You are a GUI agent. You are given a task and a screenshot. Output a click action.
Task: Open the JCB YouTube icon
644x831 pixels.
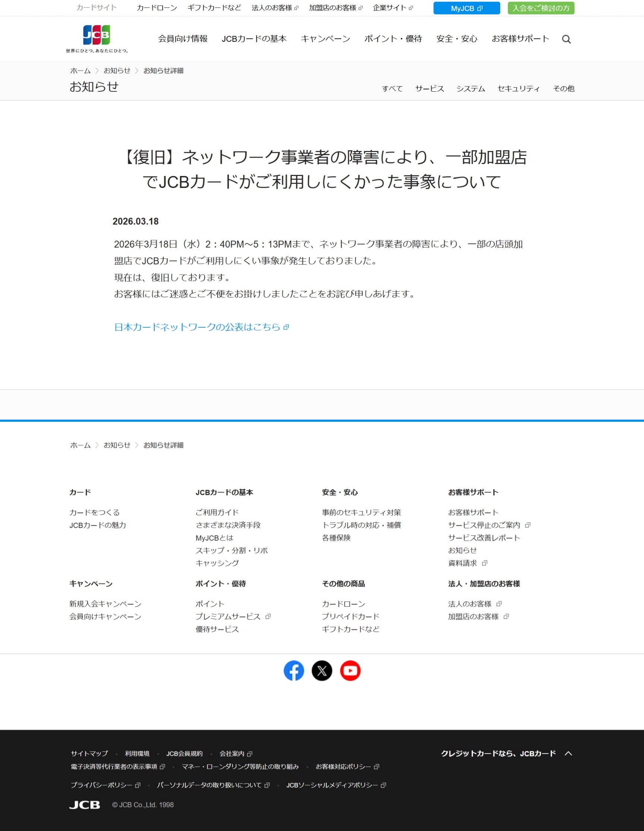tap(350, 670)
